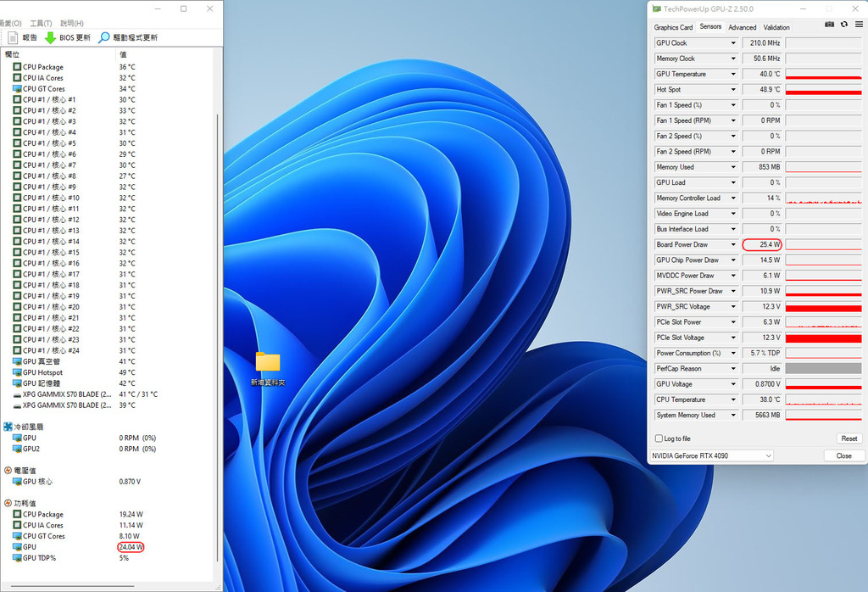Switch to the Graphics Card tab
This screenshot has width=868, height=592.
673,27
